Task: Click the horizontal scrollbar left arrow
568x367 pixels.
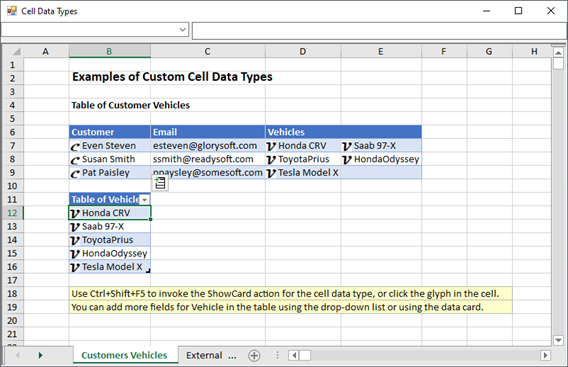Action: [294, 355]
